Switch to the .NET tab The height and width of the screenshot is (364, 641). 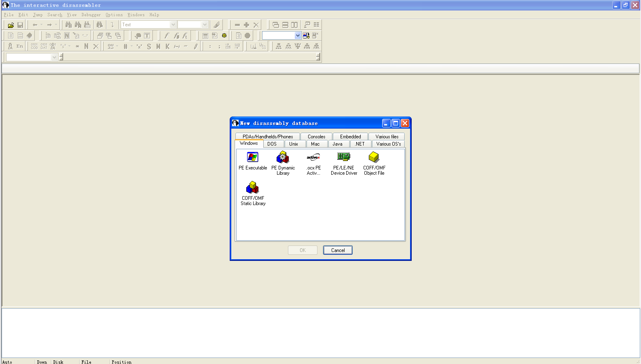[360, 144]
